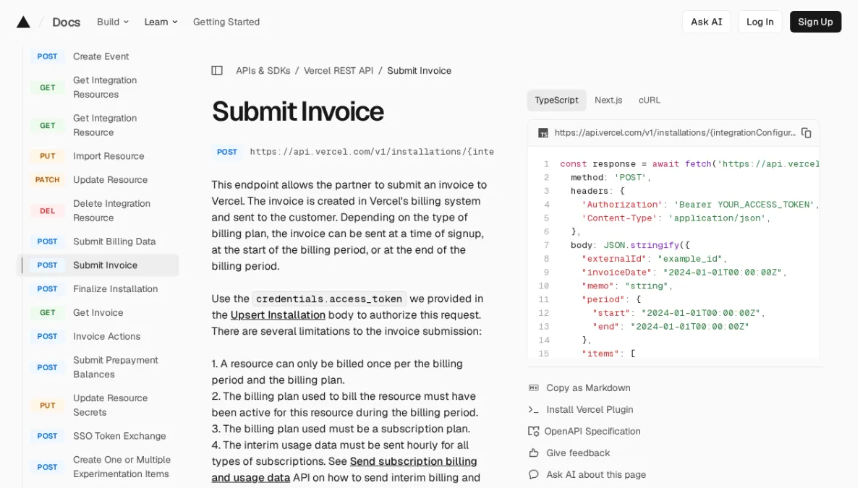This screenshot has width=868, height=488.
Task: Click the Install Vercel Plugin terminal icon
Action: tap(534, 409)
